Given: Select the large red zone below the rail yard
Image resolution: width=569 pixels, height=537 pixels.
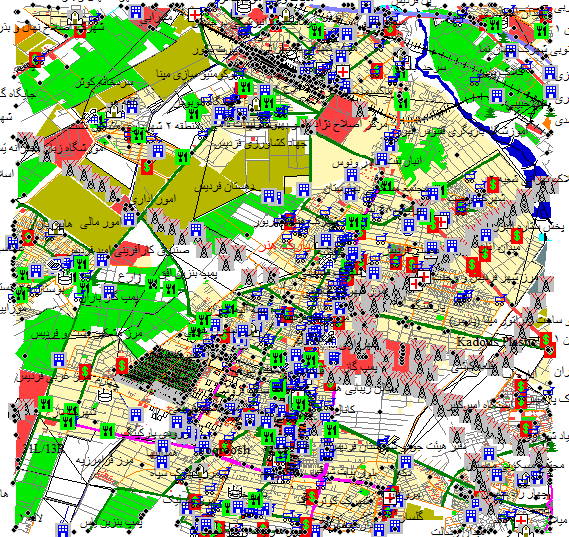Looking at the screenshot, I should tap(337, 113).
